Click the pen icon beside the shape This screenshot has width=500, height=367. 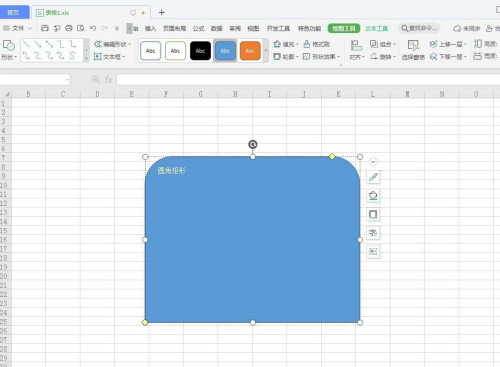tap(373, 177)
